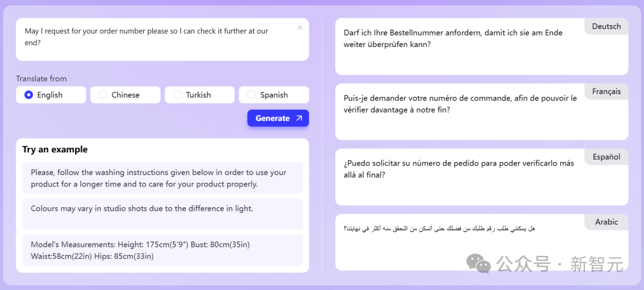Click the Arabic translation output text
This screenshot has height=290, width=644.
(439, 228)
